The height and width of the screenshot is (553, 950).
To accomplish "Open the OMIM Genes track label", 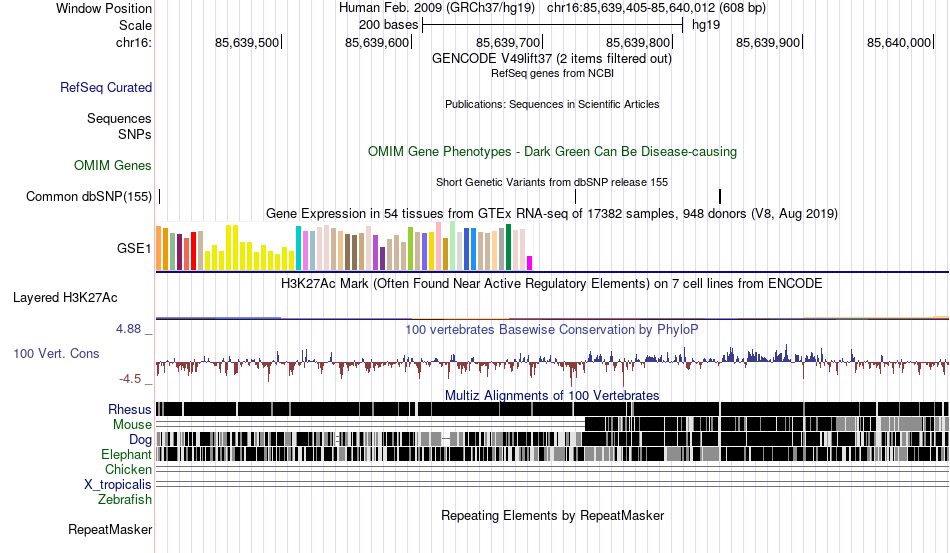I will pos(113,165).
